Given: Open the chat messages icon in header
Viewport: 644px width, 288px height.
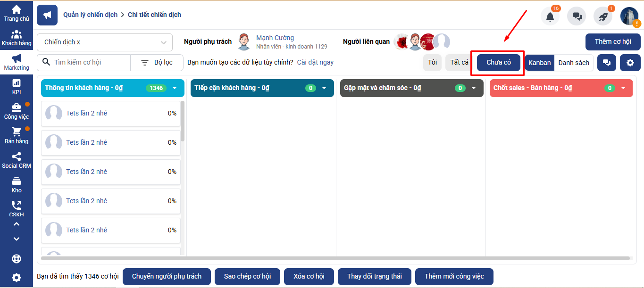Looking at the screenshot, I should coord(577,16).
